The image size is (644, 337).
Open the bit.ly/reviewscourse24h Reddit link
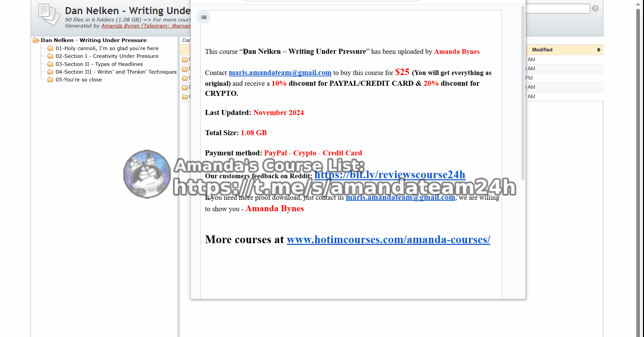(x=390, y=175)
